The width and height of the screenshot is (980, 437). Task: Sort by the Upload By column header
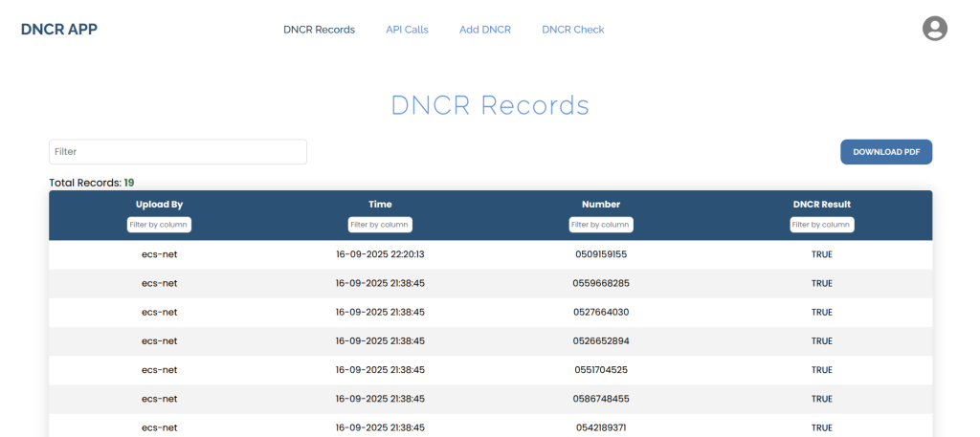[x=159, y=204]
